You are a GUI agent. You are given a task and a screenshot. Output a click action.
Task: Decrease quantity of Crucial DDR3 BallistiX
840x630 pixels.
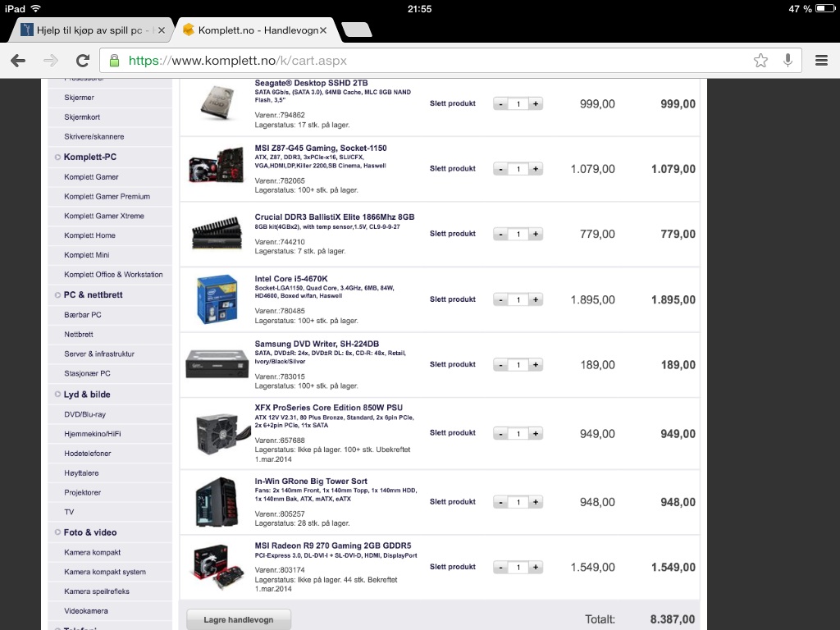501,234
